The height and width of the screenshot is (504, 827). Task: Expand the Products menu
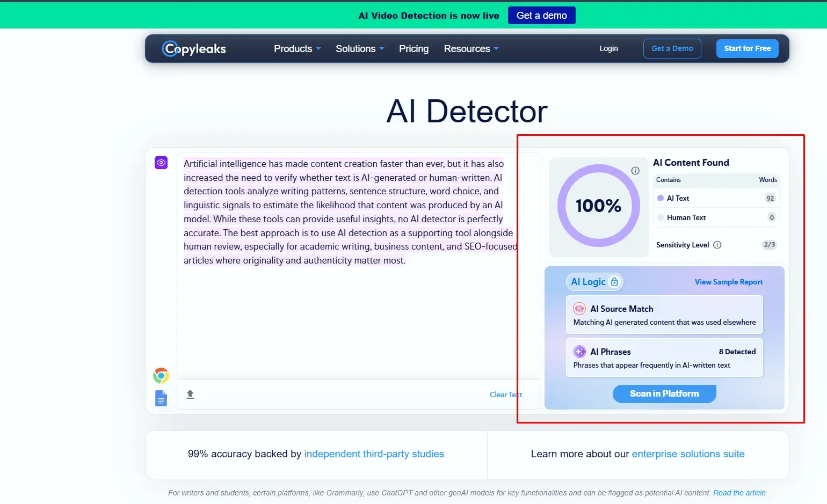coord(298,49)
